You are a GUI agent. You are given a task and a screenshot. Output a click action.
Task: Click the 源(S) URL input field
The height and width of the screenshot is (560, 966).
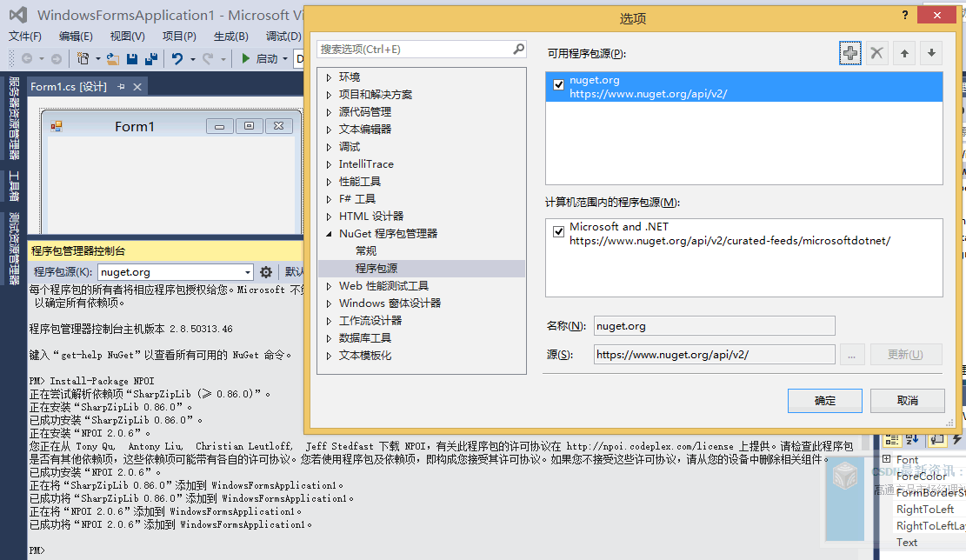(x=714, y=355)
